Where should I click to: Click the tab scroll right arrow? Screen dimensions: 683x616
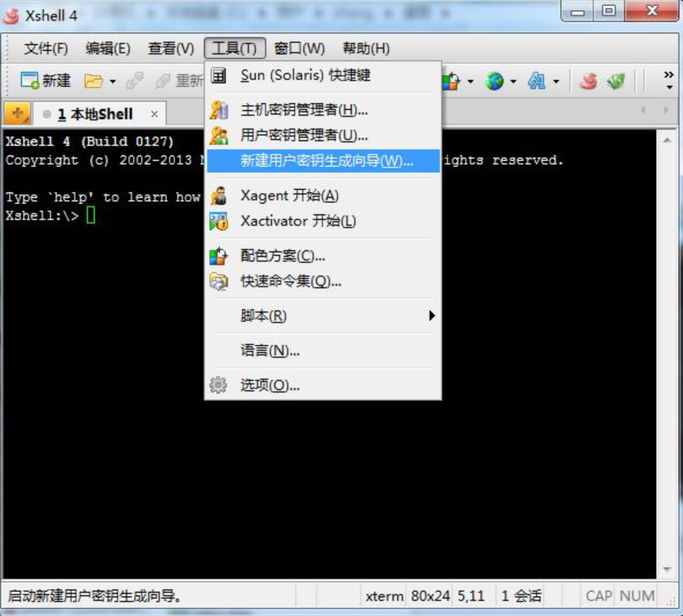666,110
